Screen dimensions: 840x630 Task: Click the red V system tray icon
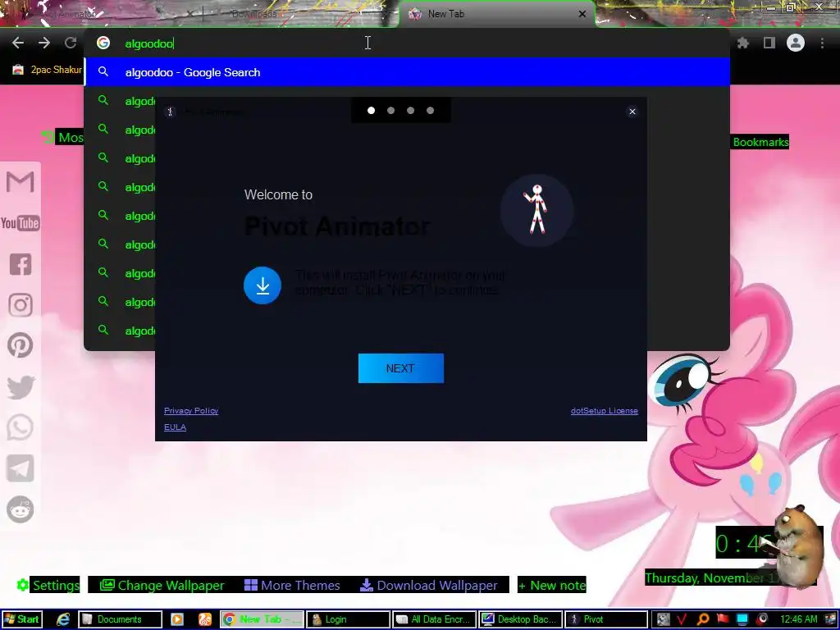click(682, 619)
